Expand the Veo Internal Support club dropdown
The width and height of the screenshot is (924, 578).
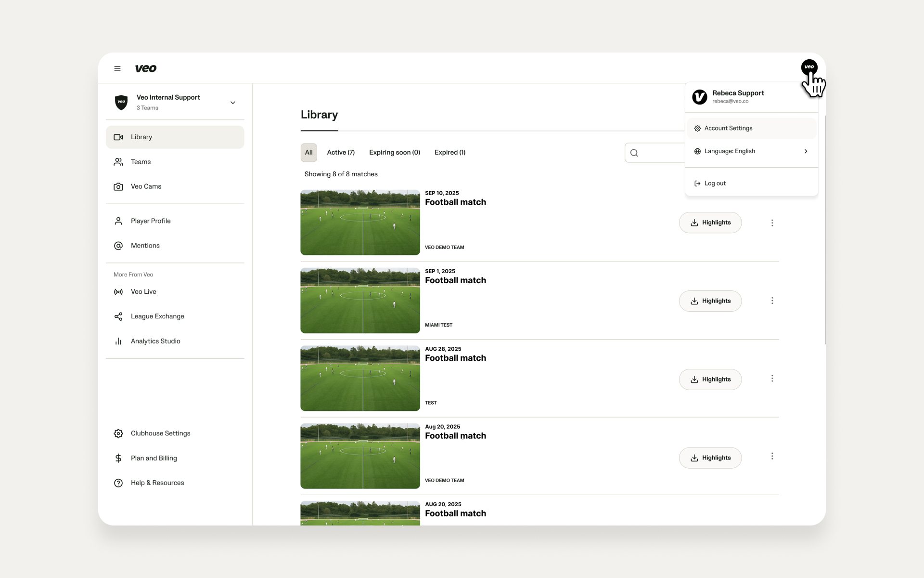pyautogui.click(x=232, y=103)
